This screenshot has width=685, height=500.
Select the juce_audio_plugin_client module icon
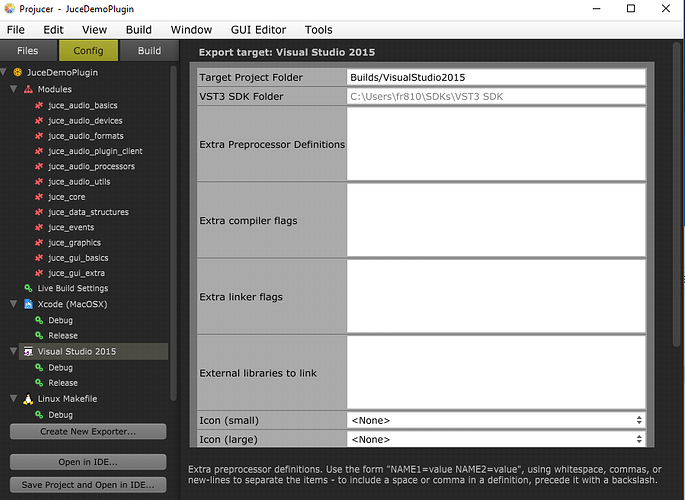pyautogui.click(x=39, y=151)
